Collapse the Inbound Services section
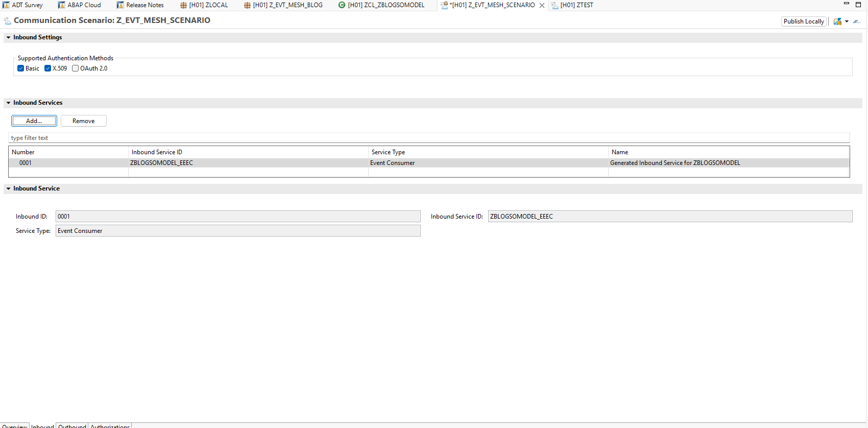Image resolution: width=868 pixels, height=428 pixels. (9, 103)
